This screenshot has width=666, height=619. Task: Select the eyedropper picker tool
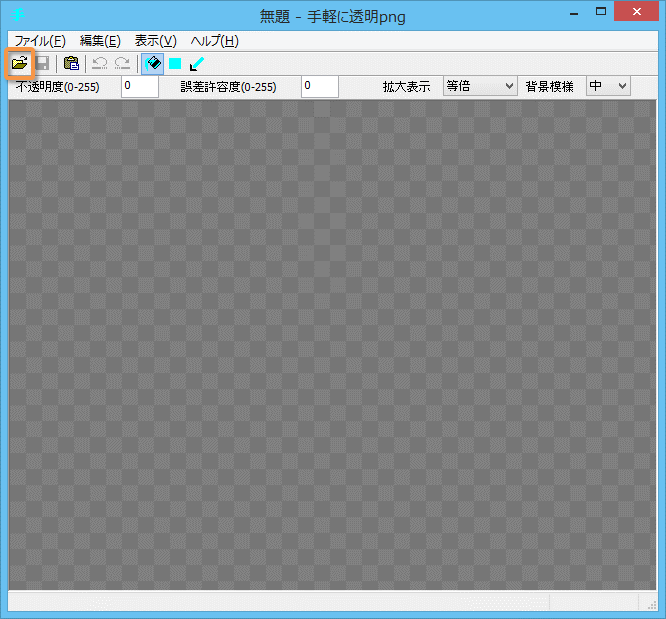point(196,64)
